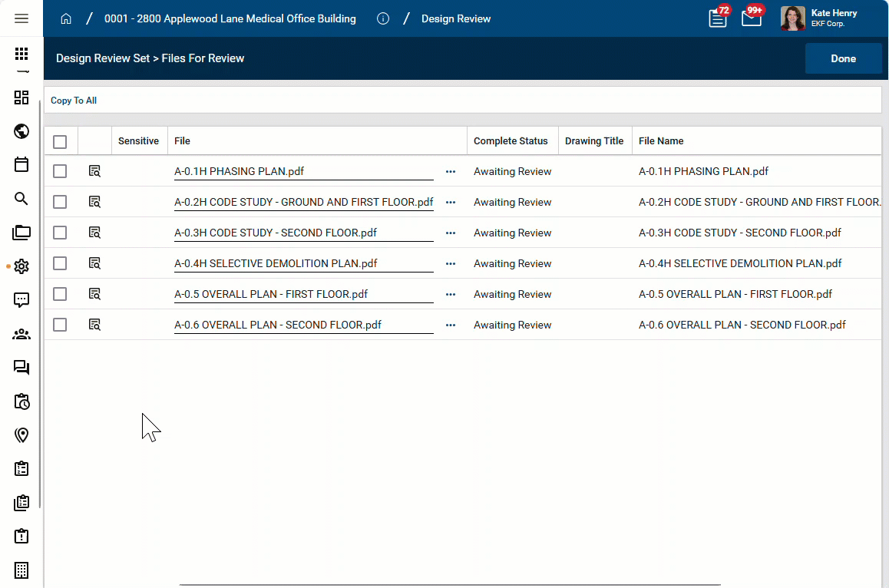Go to Design Review breadcrumb
Screen dimensions: 889x588
(x=455, y=18)
